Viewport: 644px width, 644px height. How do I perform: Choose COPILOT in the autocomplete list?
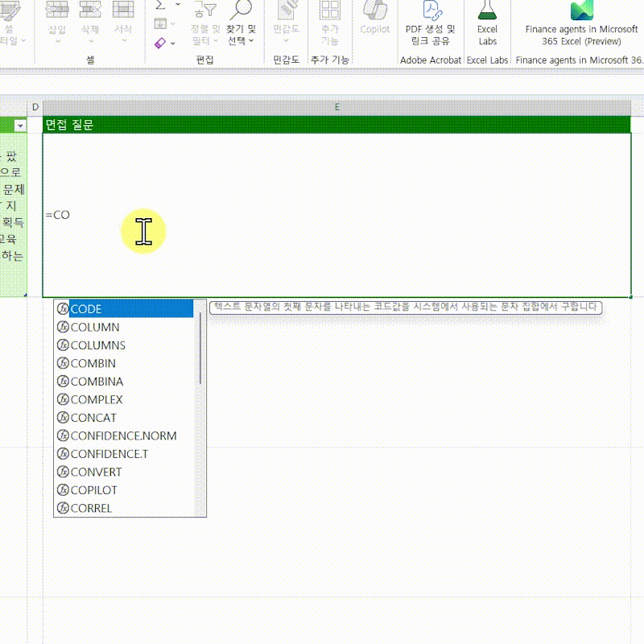click(x=93, y=490)
